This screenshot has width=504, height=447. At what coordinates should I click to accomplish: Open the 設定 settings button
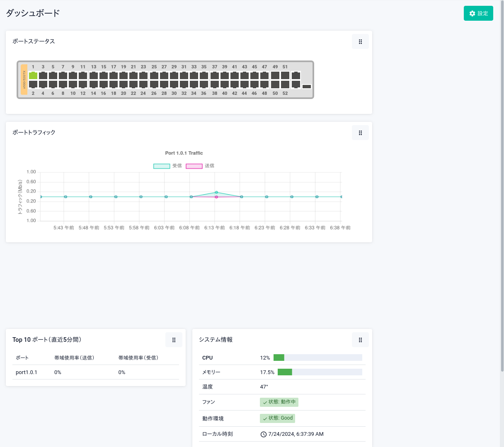pyautogui.click(x=478, y=13)
